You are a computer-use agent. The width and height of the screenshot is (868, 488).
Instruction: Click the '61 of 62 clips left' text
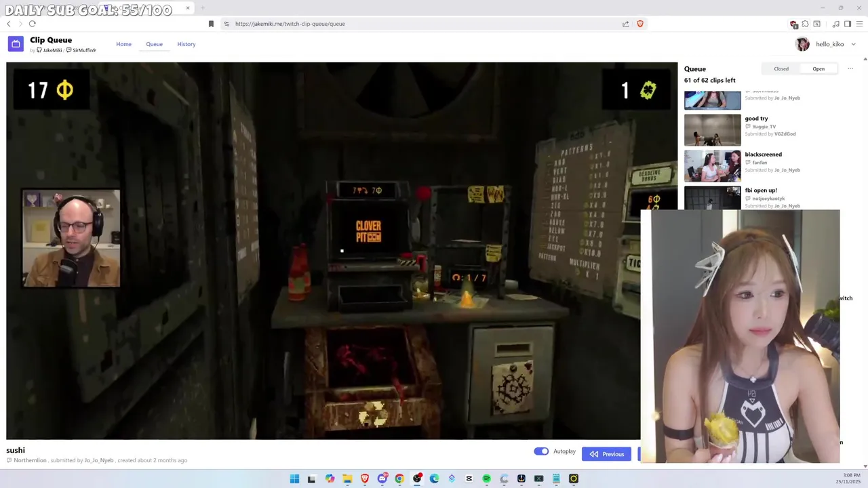click(709, 80)
